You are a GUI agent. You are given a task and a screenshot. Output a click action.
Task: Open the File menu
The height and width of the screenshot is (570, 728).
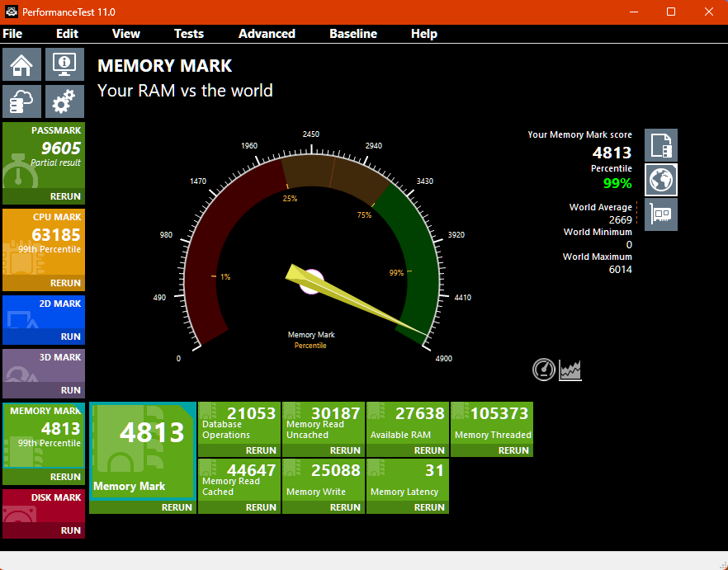click(12, 34)
